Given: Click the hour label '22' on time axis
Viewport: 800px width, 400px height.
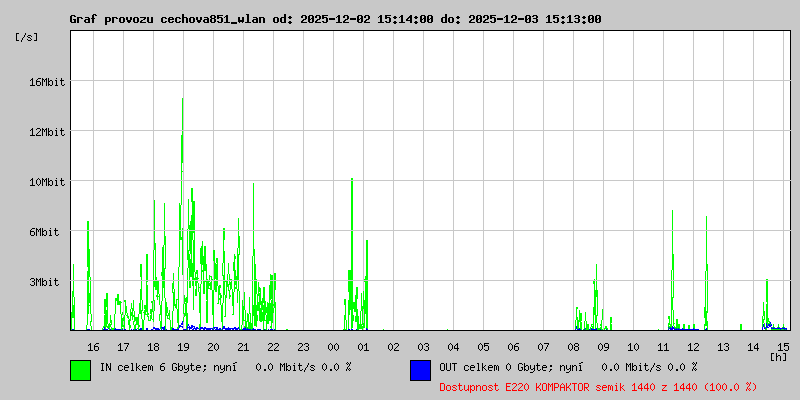Looking at the screenshot, I should (x=273, y=347).
